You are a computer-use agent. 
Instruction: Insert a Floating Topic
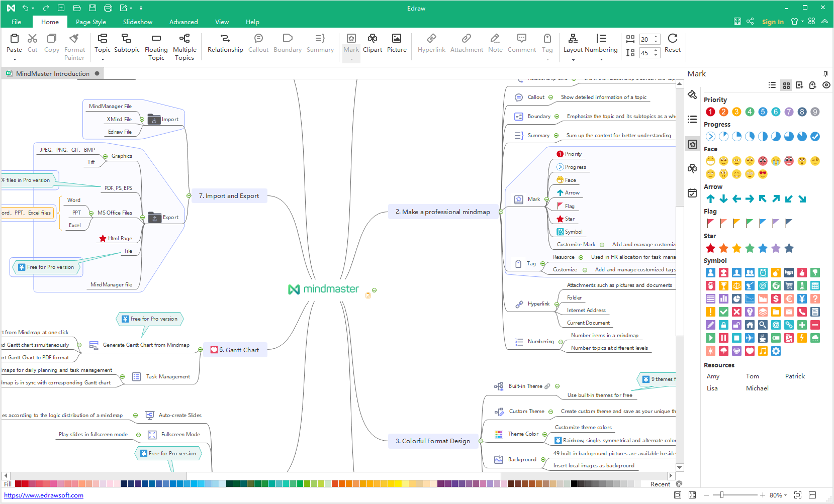point(156,46)
